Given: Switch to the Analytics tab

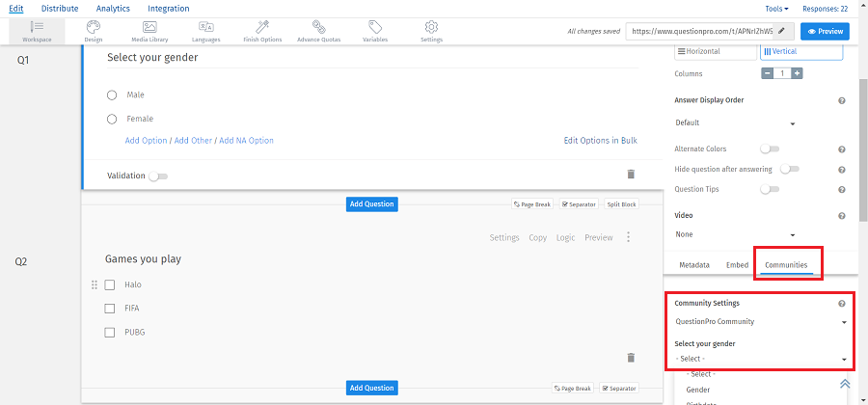Looking at the screenshot, I should (113, 9).
